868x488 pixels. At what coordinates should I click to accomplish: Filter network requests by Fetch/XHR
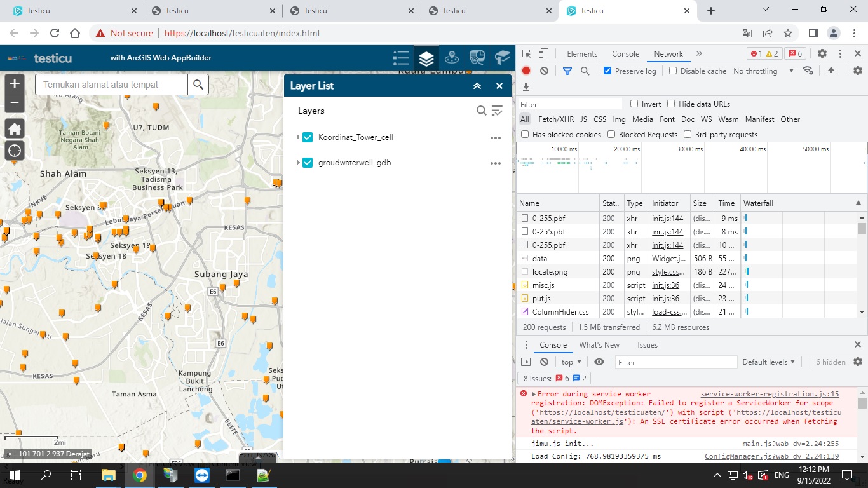point(556,119)
